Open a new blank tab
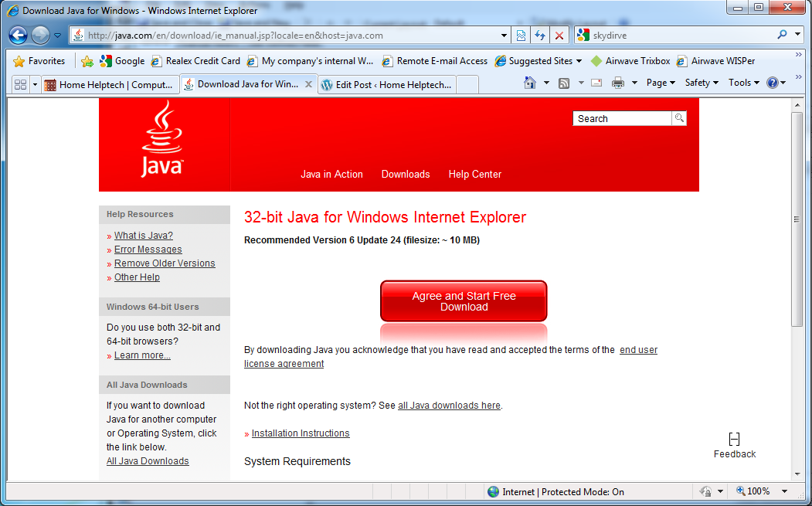 tap(467, 84)
